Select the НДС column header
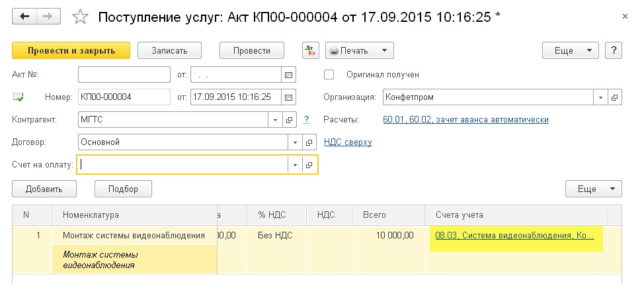This screenshot has width=644, height=292. 329,215
